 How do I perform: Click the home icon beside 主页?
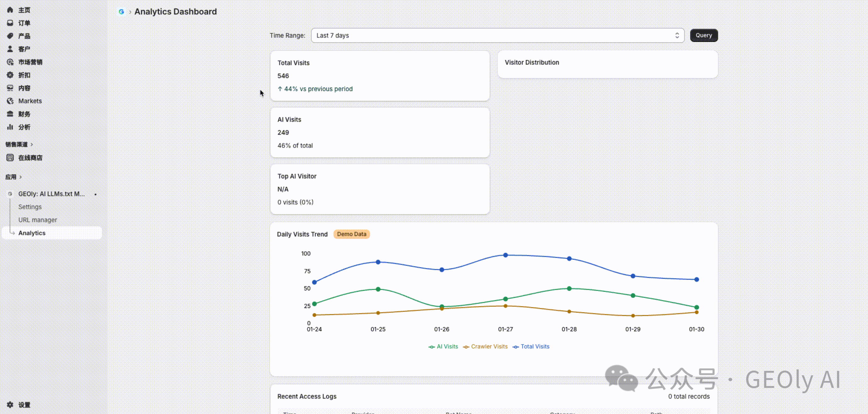(10, 10)
